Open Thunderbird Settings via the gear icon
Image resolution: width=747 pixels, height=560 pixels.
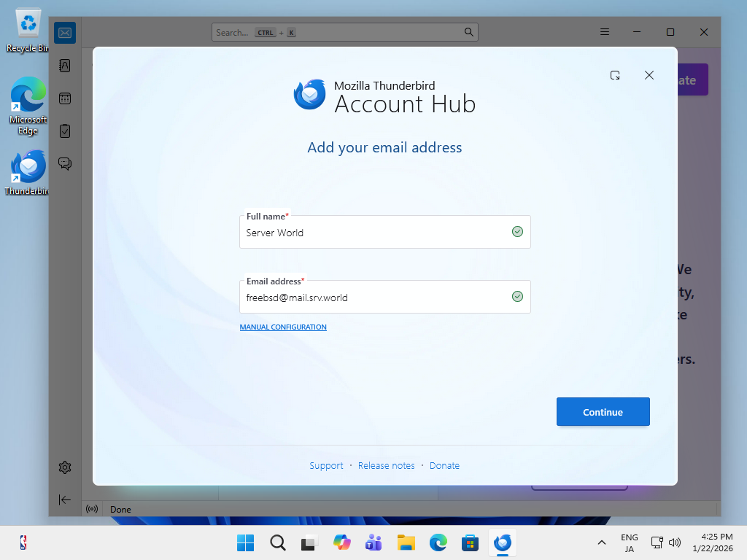point(65,467)
